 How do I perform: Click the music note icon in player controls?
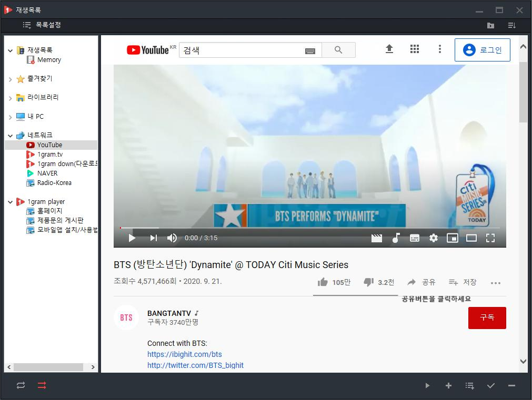396,238
